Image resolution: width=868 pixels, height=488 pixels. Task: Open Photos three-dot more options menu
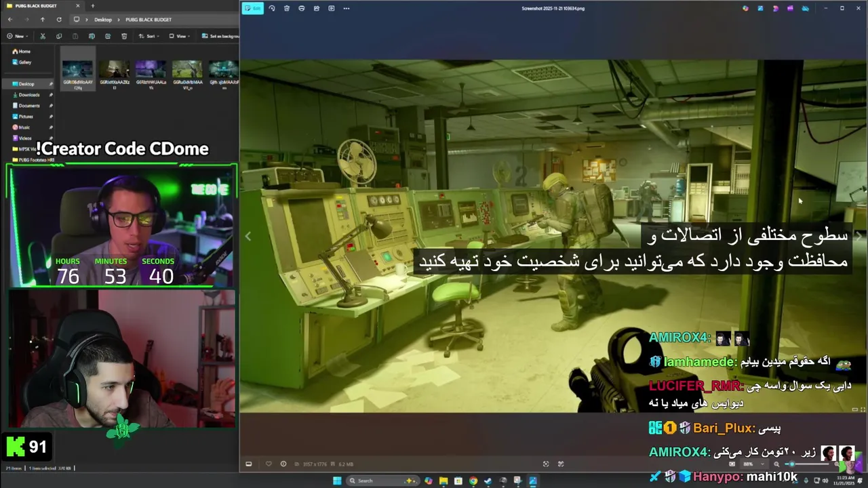click(x=347, y=8)
